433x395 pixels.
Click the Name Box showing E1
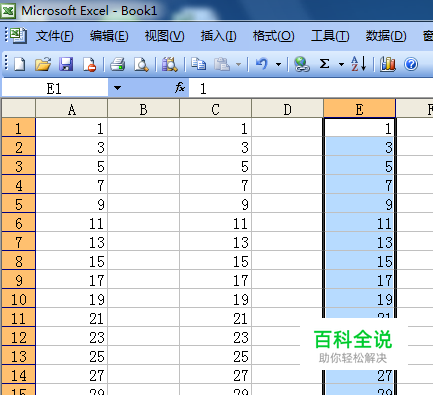click(55, 88)
